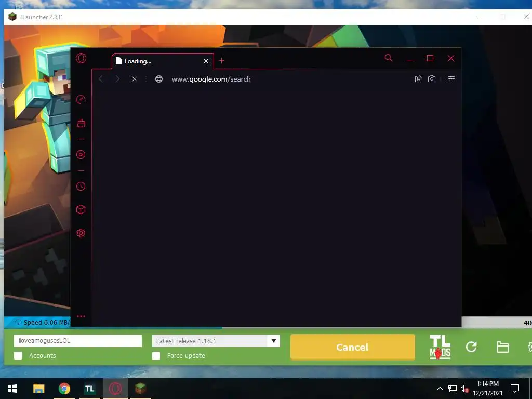Open the Windows notification center
The width and height of the screenshot is (532, 399).
(515, 389)
